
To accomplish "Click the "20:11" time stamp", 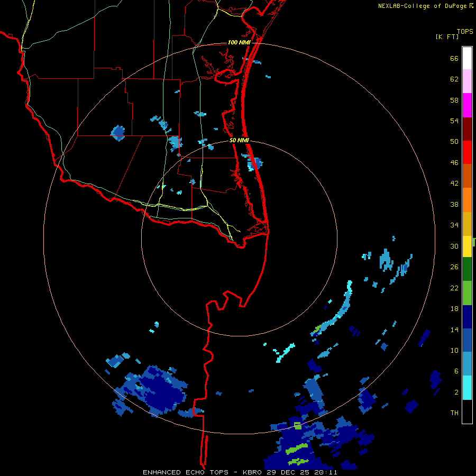I will pyautogui.click(x=325, y=472).
